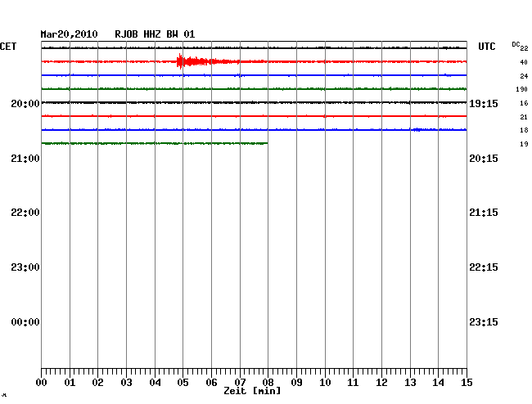Click minute tick label 15
The width and height of the screenshot is (532, 404).
point(467,383)
